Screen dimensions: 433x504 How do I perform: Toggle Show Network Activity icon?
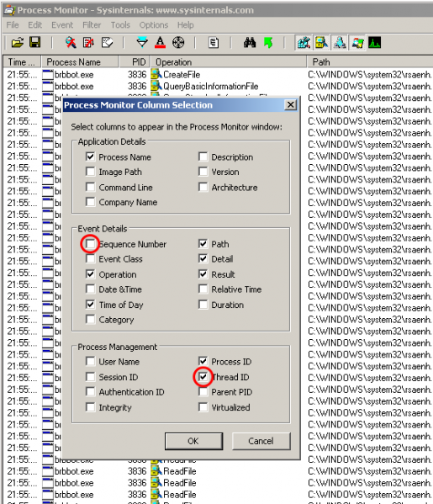coord(340,42)
